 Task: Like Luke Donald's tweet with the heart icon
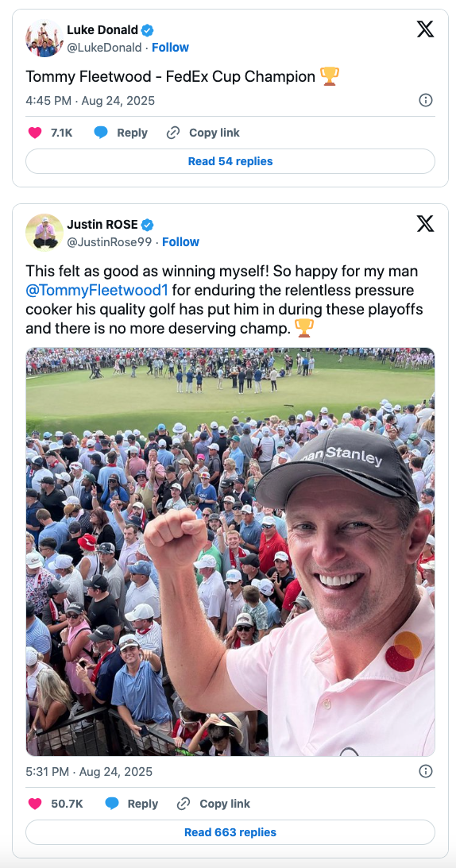[x=35, y=133]
